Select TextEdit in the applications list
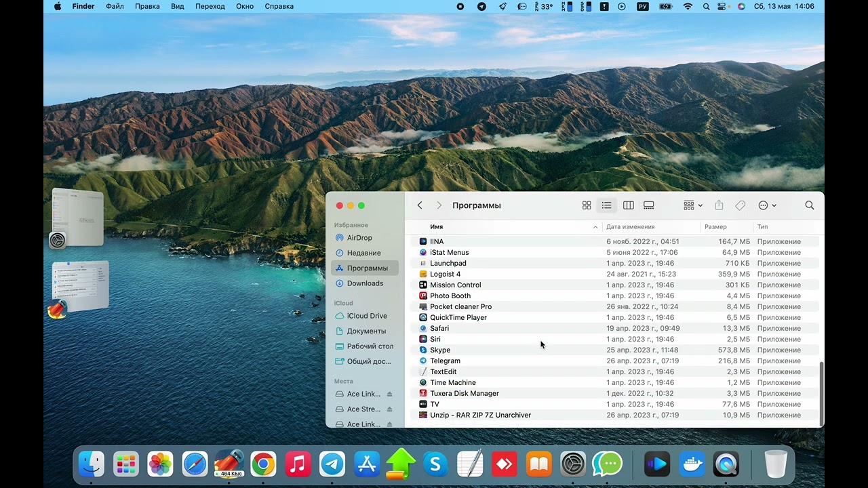Screen dimensions: 868x488 click(614, 371)
